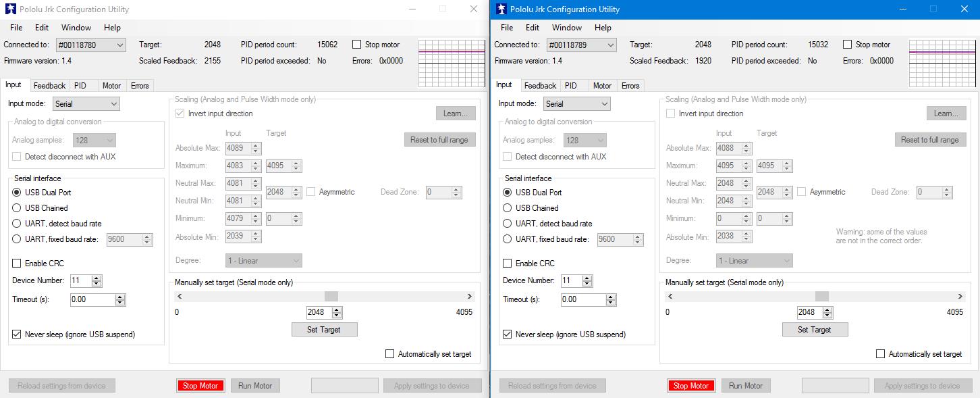Open Edit menu in the #00118780 window
The width and height of the screenshot is (980, 398).
point(42,28)
